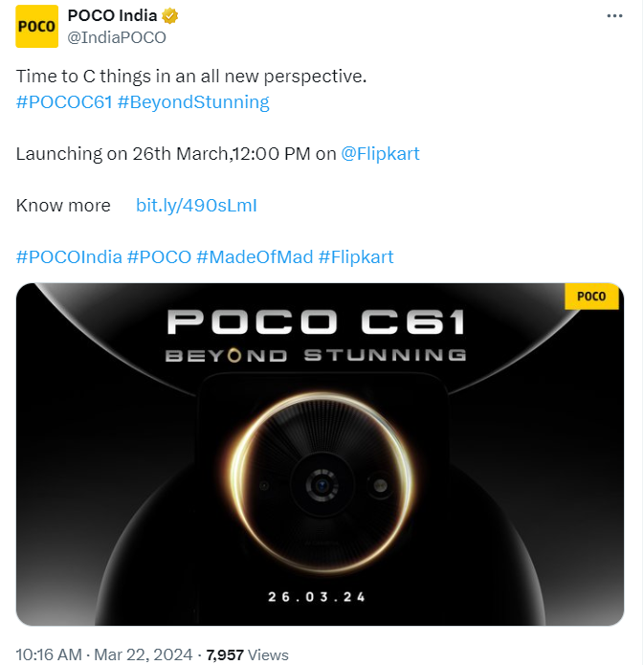Visit the @IndiaPOCO handle
Screen dimensions: 644x665
(x=116, y=37)
